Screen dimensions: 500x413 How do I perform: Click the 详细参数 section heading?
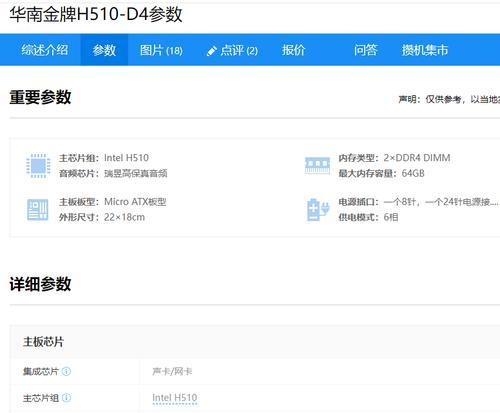pos(40,284)
